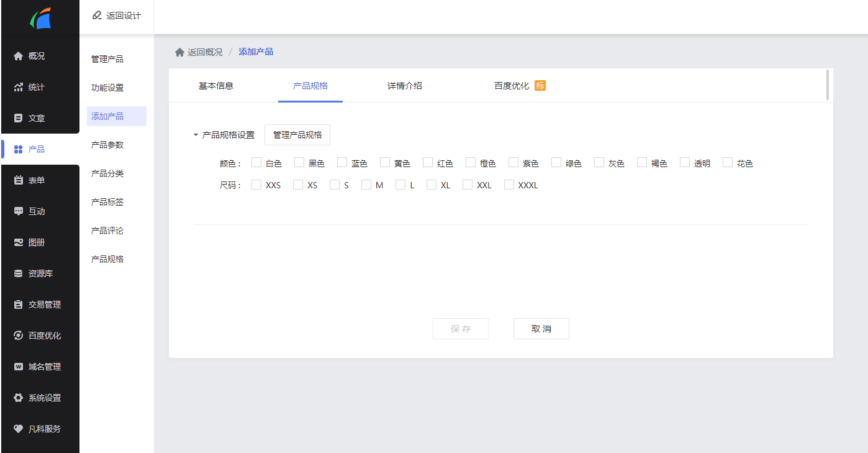868x453 pixels.
Task: Tick the 红色 color checkbox
Action: [x=428, y=163]
